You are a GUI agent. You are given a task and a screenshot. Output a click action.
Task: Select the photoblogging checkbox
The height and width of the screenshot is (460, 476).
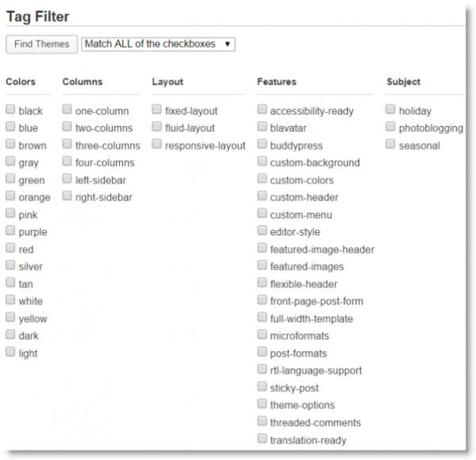point(390,126)
